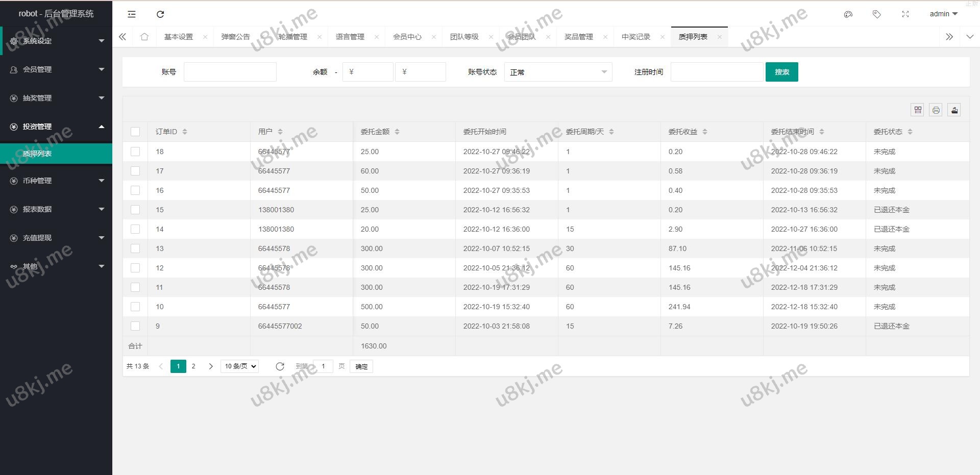The image size is (980, 475).
Task: Open the theme palette icon
Action: 848,14
